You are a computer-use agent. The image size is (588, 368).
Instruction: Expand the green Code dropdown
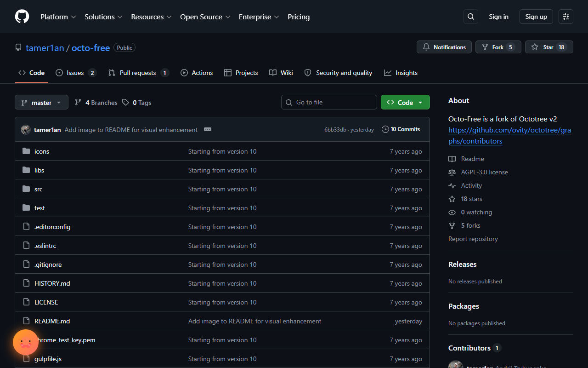pyautogui.click(x=405, y=102)
